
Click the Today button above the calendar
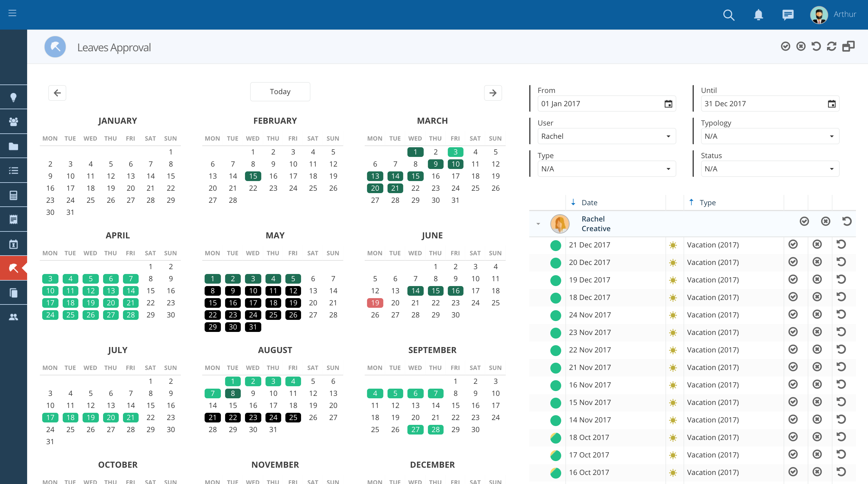[280, 91]
